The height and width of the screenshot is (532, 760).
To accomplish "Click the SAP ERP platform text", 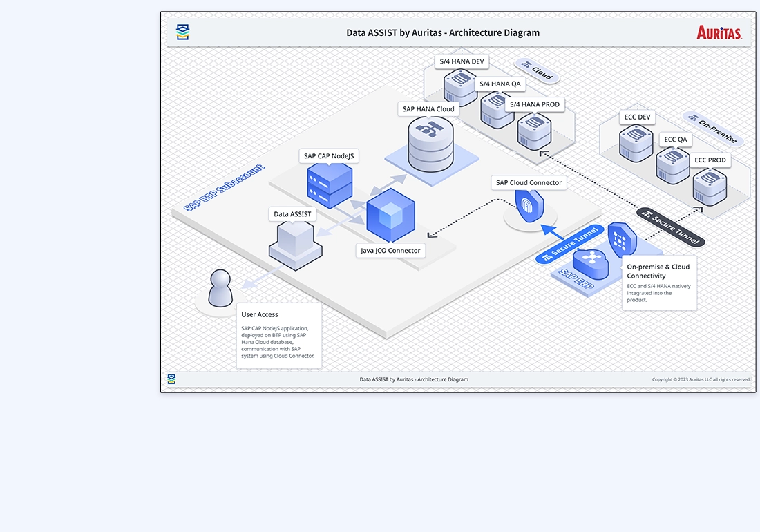I will (576, 279).
